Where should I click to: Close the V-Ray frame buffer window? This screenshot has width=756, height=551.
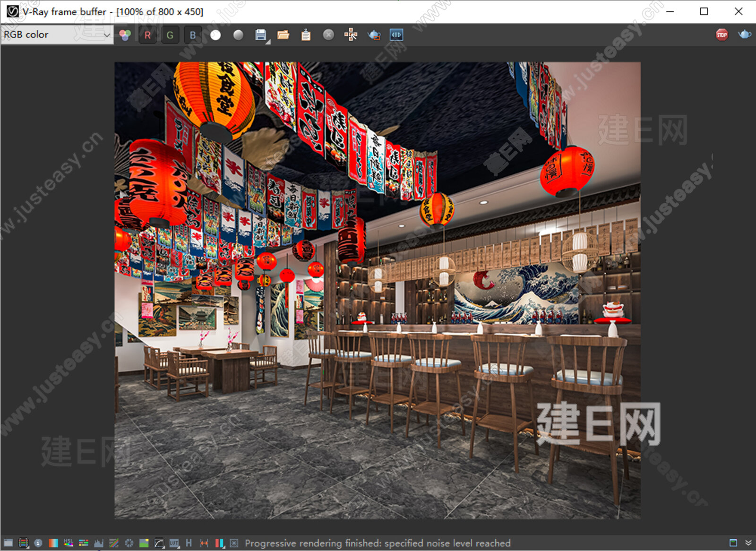click(739, 11)
